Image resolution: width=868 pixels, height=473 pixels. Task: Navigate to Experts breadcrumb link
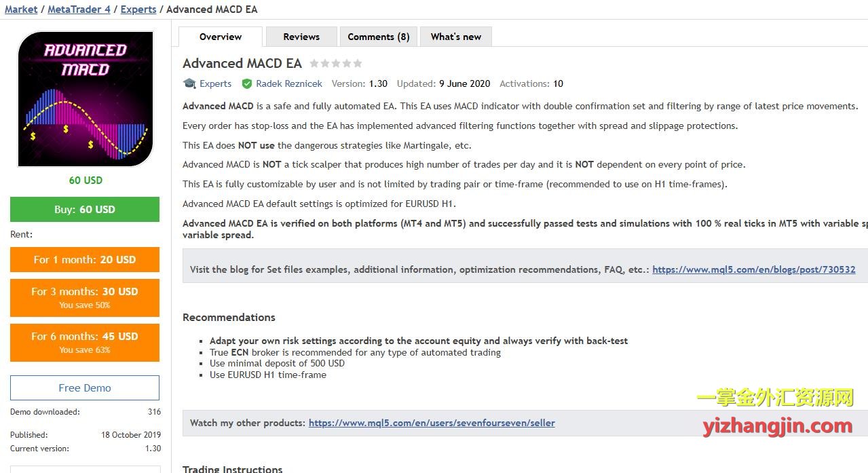tap(138, 10)
